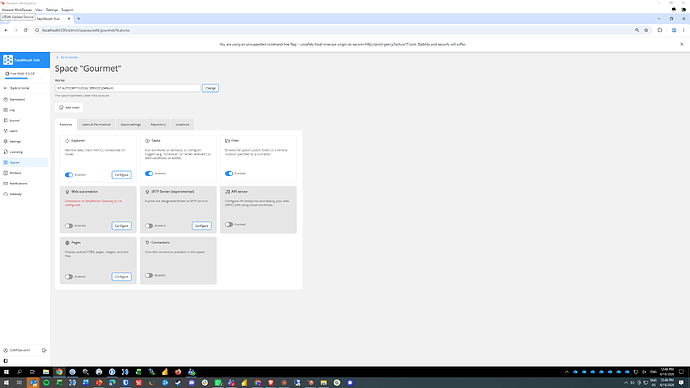
Task: Switch to the Locations tab
Action: 182,124
